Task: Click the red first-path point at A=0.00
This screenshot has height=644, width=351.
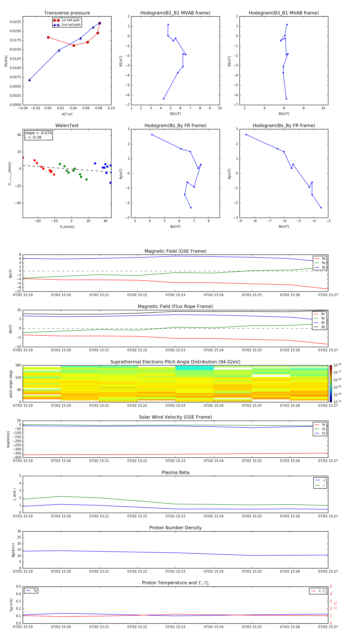Action: pyautogui.click(x=48, y=37)
